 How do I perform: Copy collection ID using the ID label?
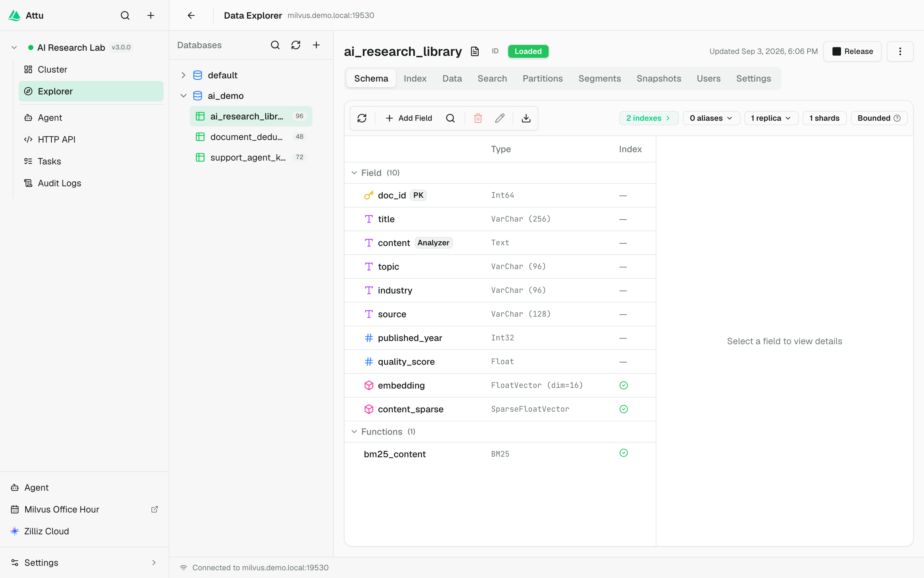click(495, 51)
